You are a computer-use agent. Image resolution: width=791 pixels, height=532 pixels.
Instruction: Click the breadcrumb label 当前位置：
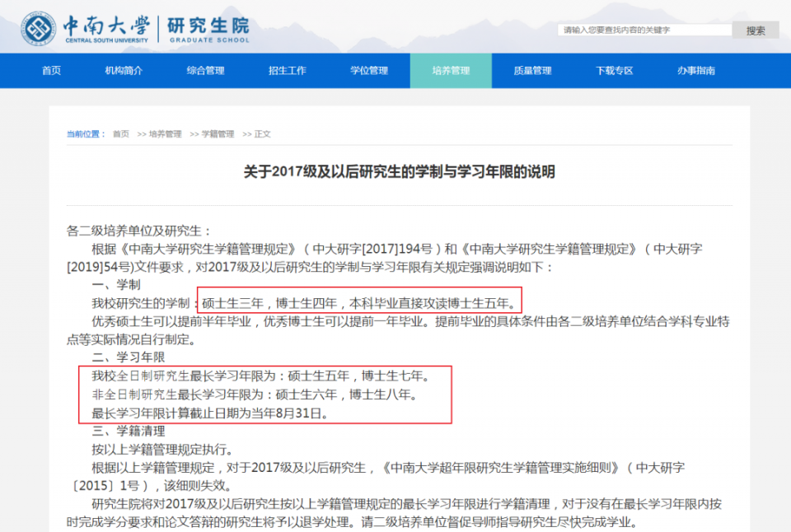(87, 133)
